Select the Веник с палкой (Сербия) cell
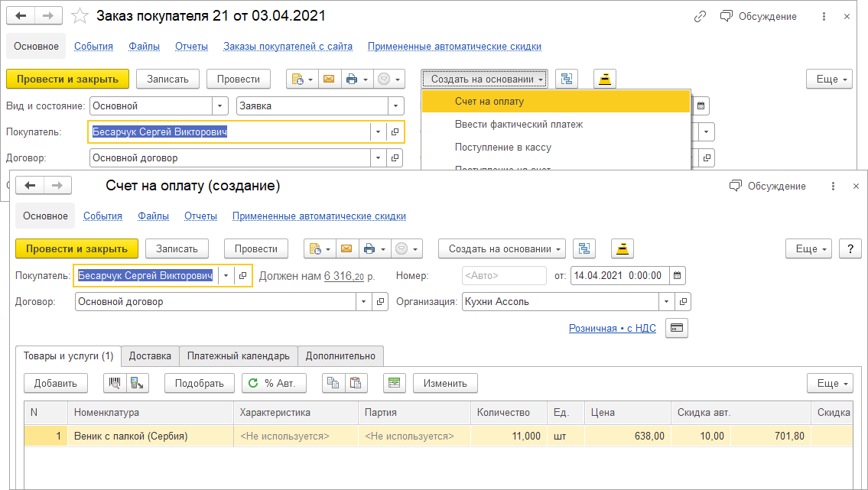868x490 pixels. point(151,436)
